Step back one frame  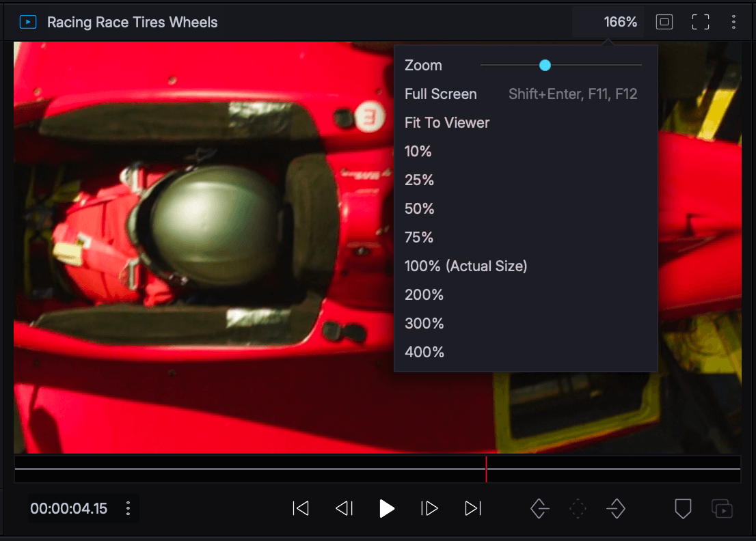(345, 508)
